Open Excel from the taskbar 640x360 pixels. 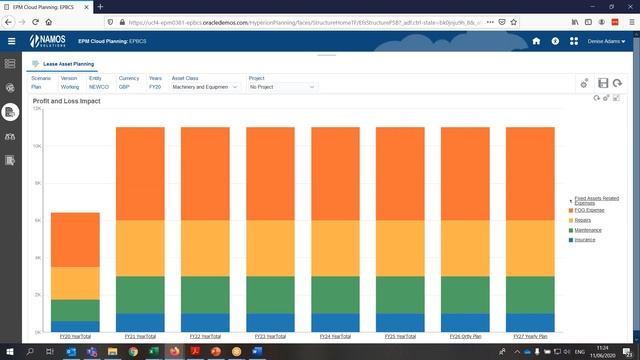[154, 351]
